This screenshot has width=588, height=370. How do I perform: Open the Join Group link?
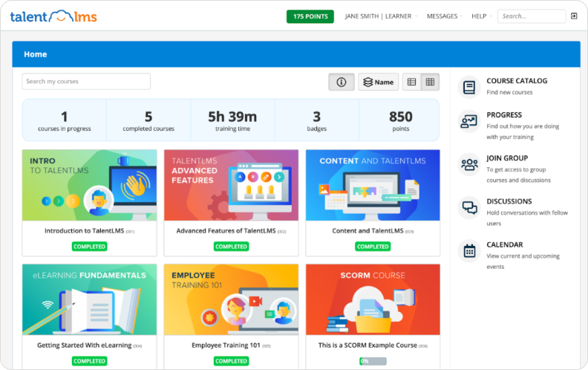(x=507, y=158)
